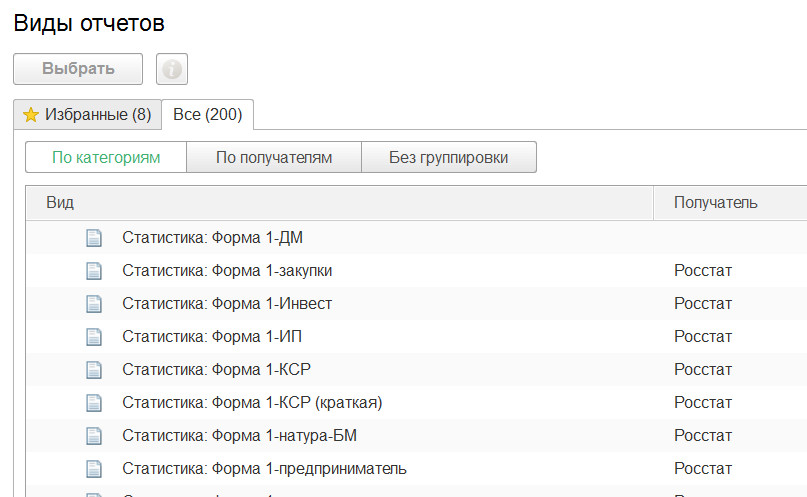This screenshot has width=807, height=497.
Task: Select the row Статистика: Форма 1-КСР
Action: coord(416,369)
